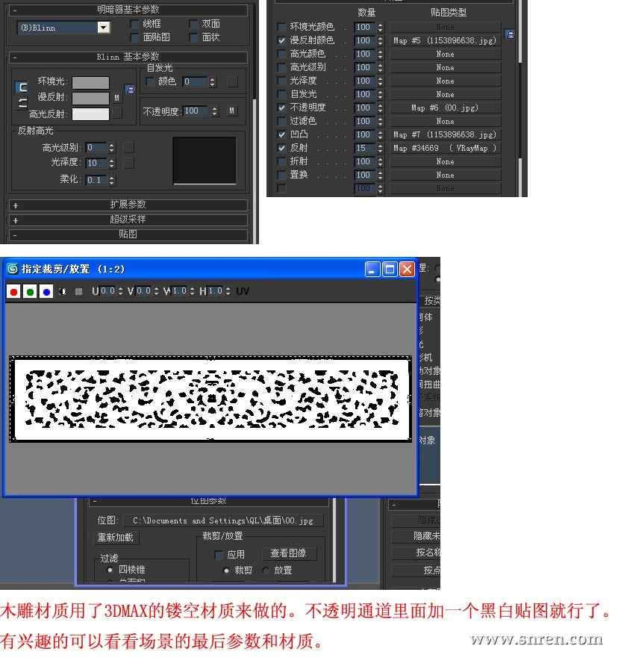The width and height of the screenshot is (618, 672).
Task: Click the view image (查看图像) button
Action: [288, 553]
